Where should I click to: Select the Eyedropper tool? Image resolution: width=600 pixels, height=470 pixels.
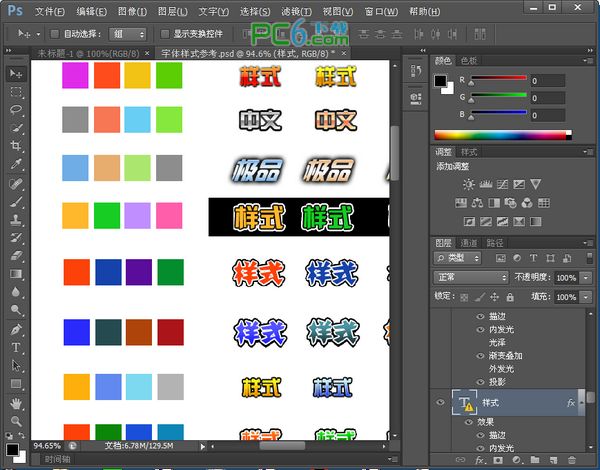(x=16, y=164)
